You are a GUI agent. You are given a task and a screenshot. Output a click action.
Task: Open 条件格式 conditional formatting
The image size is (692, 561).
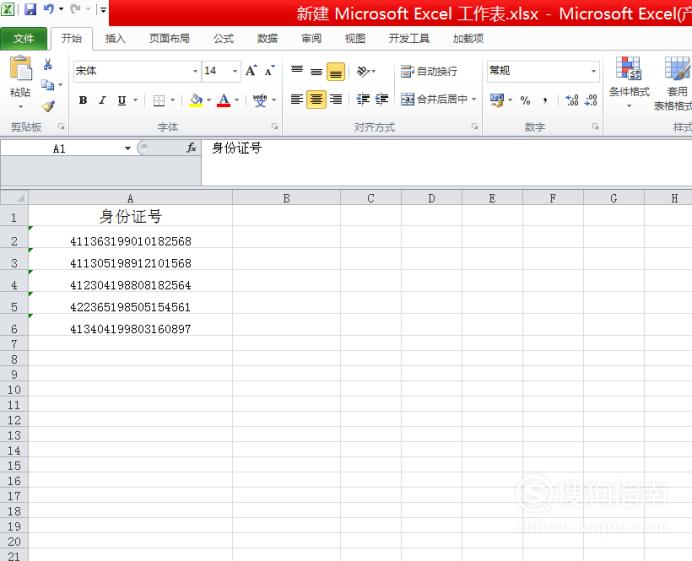(x=629, y=83)
